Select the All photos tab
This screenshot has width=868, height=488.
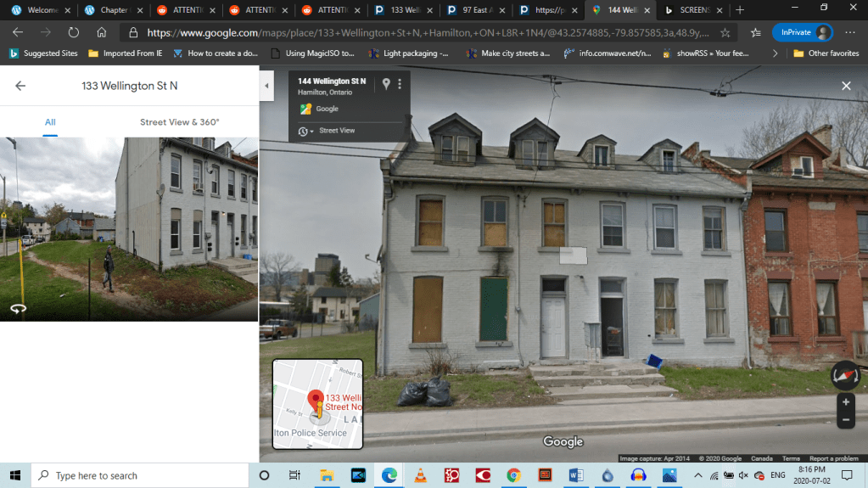click(x=50, y=122)
